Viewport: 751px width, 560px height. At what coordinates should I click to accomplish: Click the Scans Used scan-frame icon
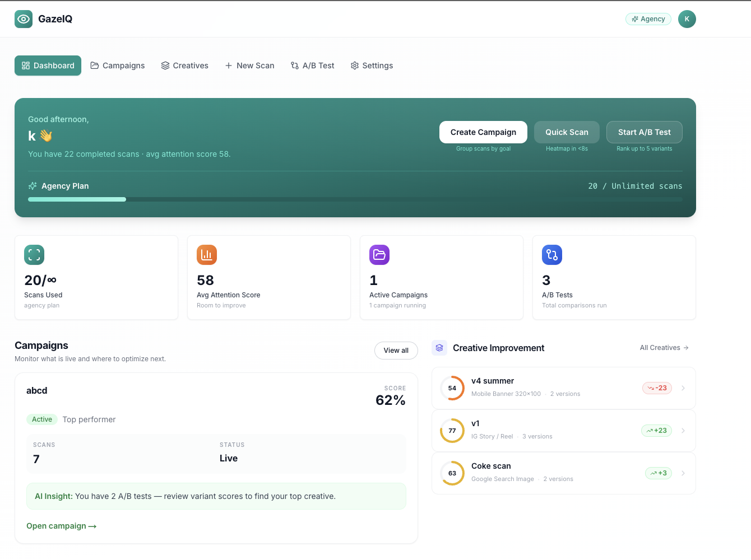(34, 255)
